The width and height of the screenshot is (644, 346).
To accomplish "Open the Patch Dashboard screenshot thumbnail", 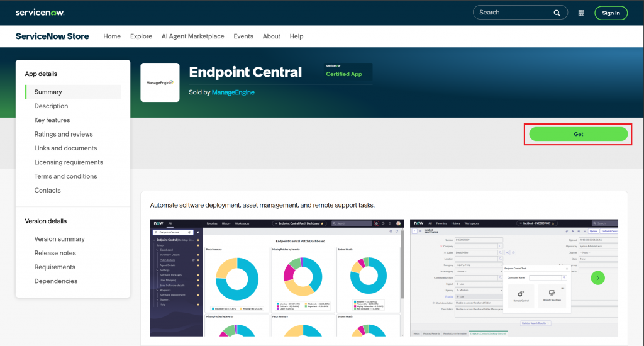I will (x=277, y=278).
